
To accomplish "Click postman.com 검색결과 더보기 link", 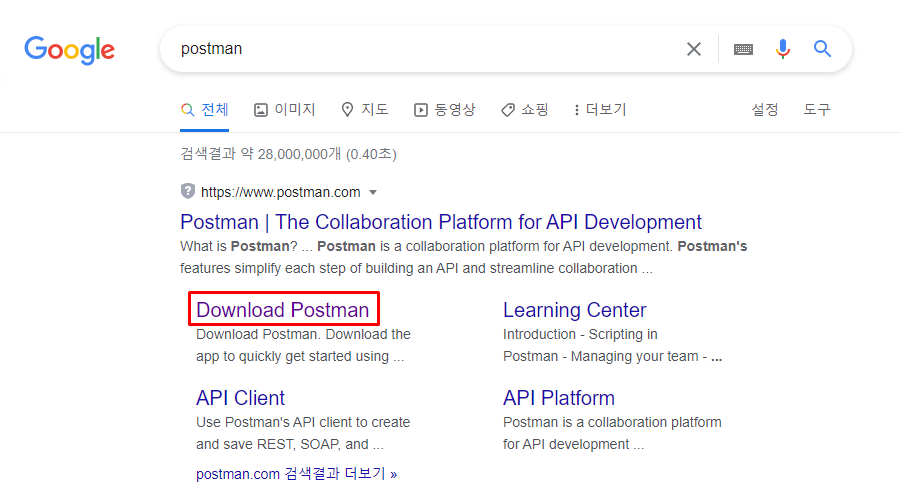I will tap(297, 474).
